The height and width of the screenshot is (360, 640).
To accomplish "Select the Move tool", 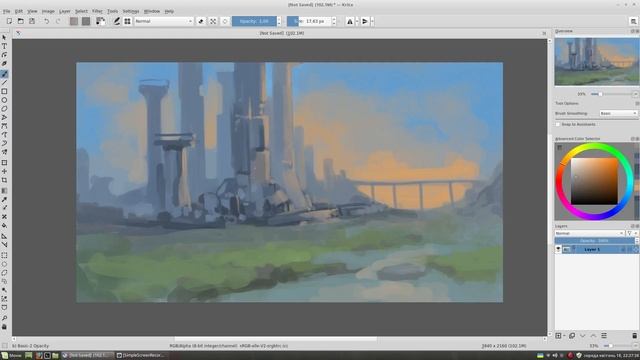I will [x=4, y=171].
